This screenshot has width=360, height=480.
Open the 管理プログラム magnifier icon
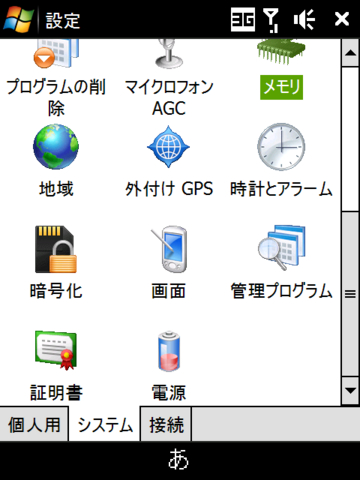[282, 247]
